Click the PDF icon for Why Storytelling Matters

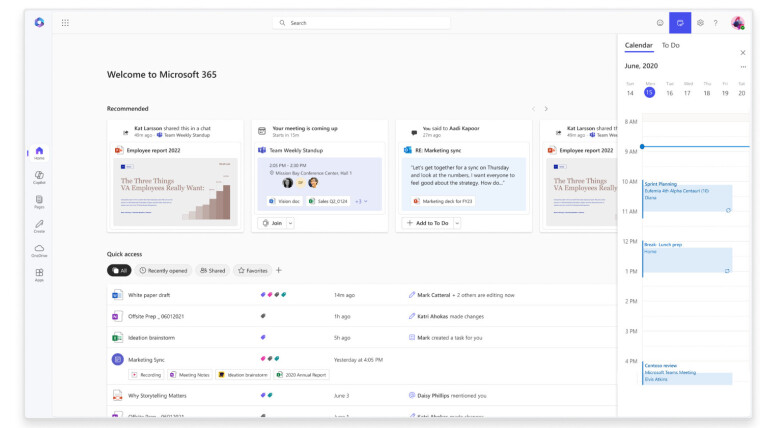(x=117, y=396)
